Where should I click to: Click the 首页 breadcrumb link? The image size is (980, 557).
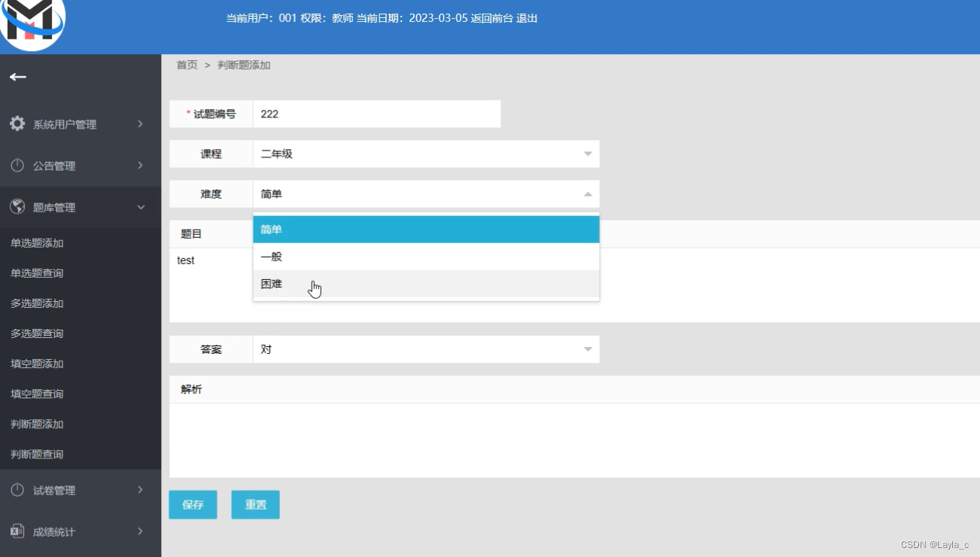pos(187,65)
